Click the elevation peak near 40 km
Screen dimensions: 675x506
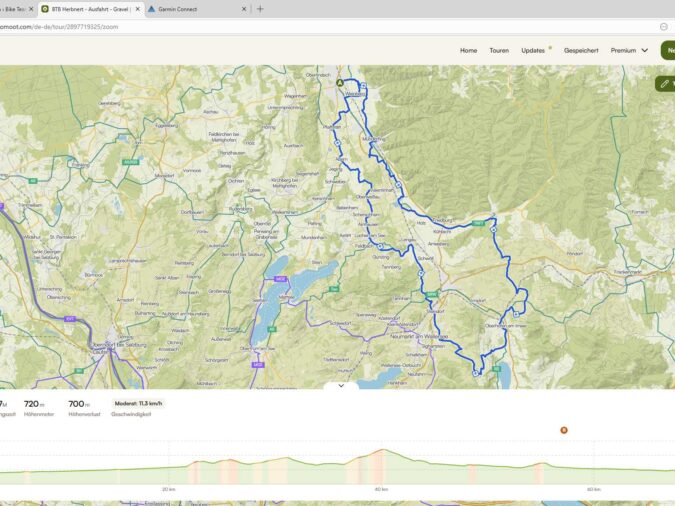(x=381, y=451)
